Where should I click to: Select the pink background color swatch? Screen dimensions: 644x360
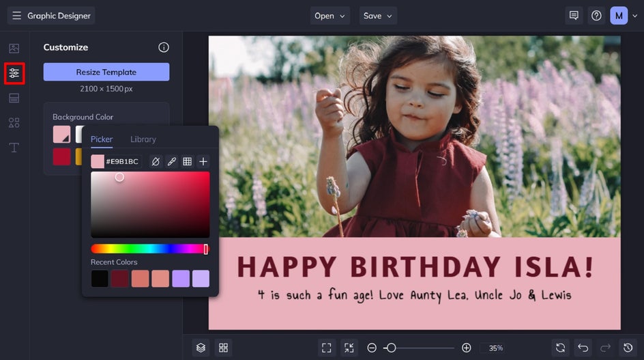61,135
